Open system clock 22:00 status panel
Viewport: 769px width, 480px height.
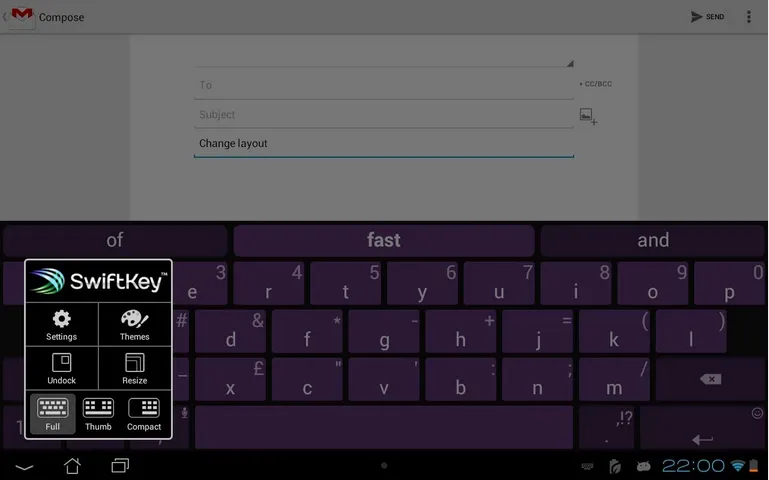coord(693,465)
